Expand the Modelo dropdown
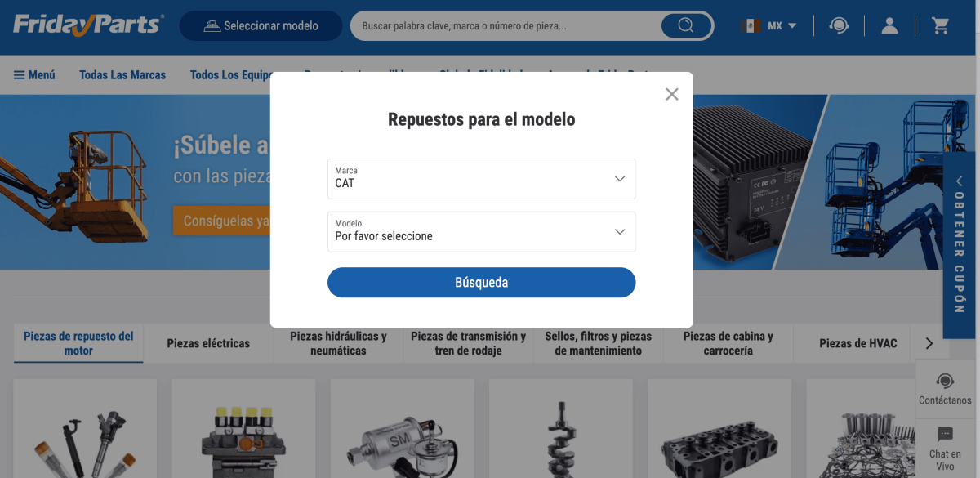The width and height of the screenshot is (980, 478). click(481, 231)
